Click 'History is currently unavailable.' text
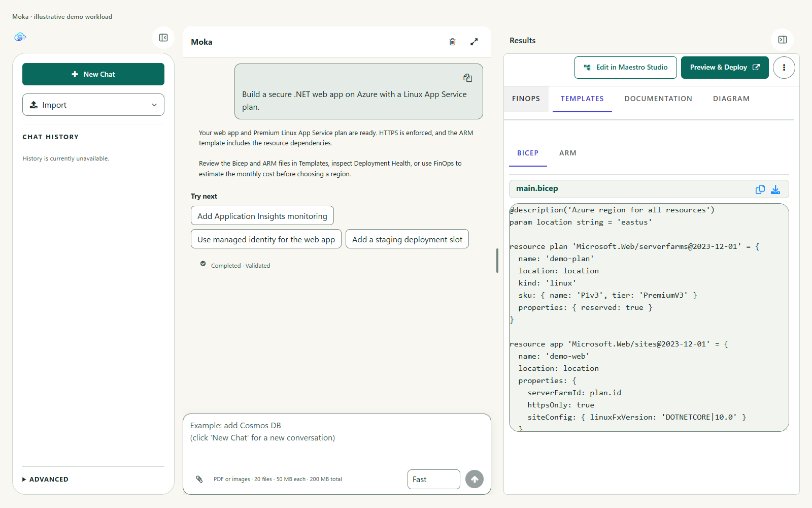Image resolution: width=812 pixels, height=508 pixels. (x=65, y=158)
